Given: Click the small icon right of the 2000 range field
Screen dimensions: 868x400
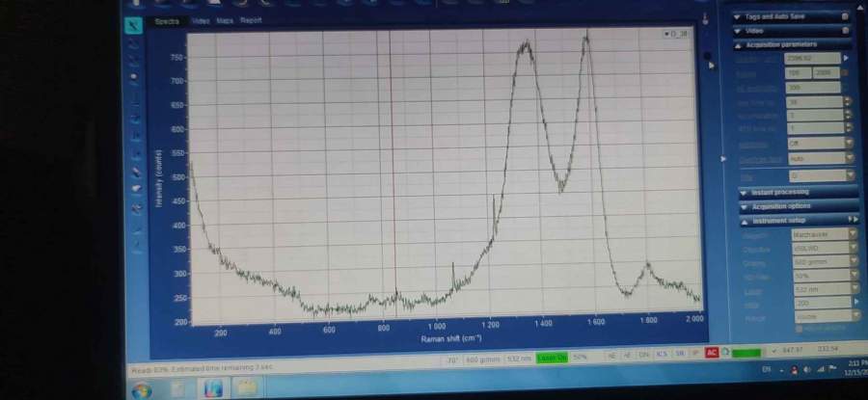Looking at the screenshot, I should (x=845, y=72).
